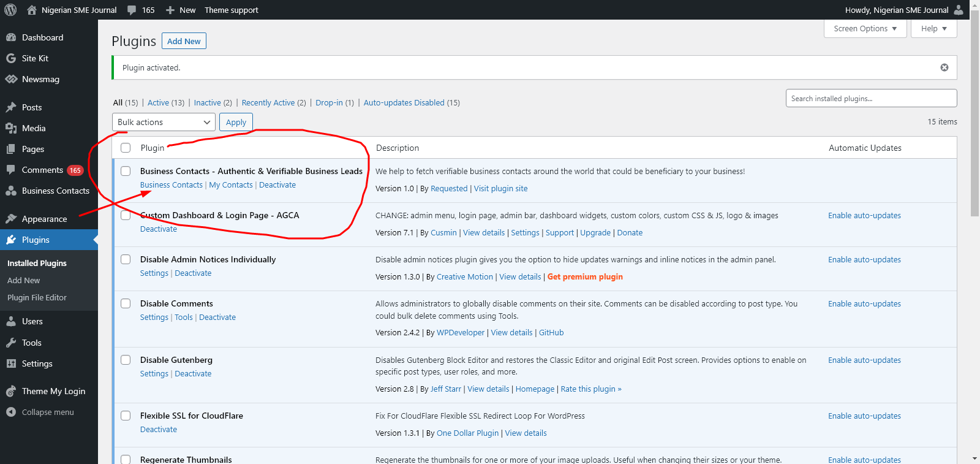This screenshot has width=980, height=464.
Task: Click the Users person icon
Action: click(11, 321)
